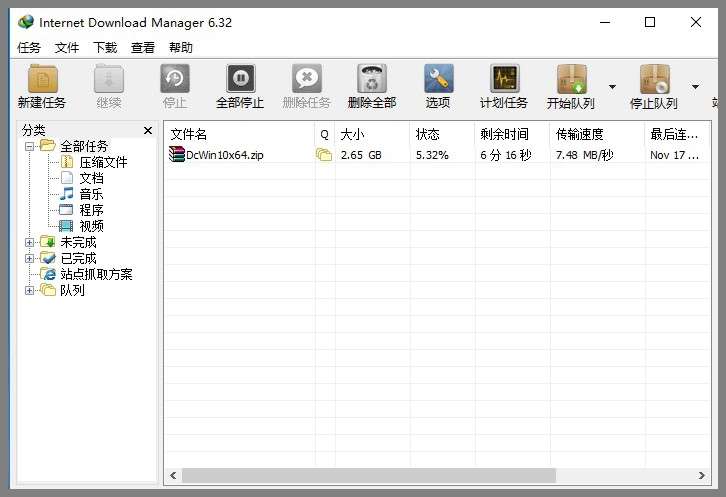Open the 停止队列 dropdown arrow
Image resolution: width=726 pixels, height=497 pixels.
click(x=695, y=87)
